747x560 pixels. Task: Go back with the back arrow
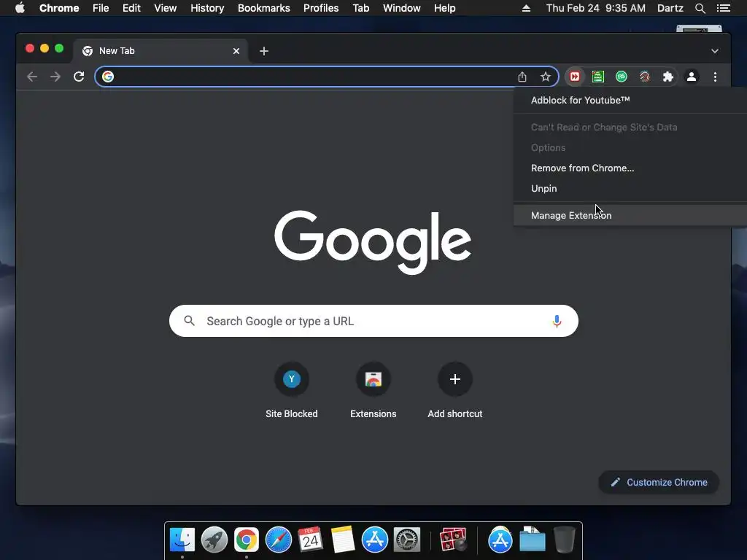[32, 77]
